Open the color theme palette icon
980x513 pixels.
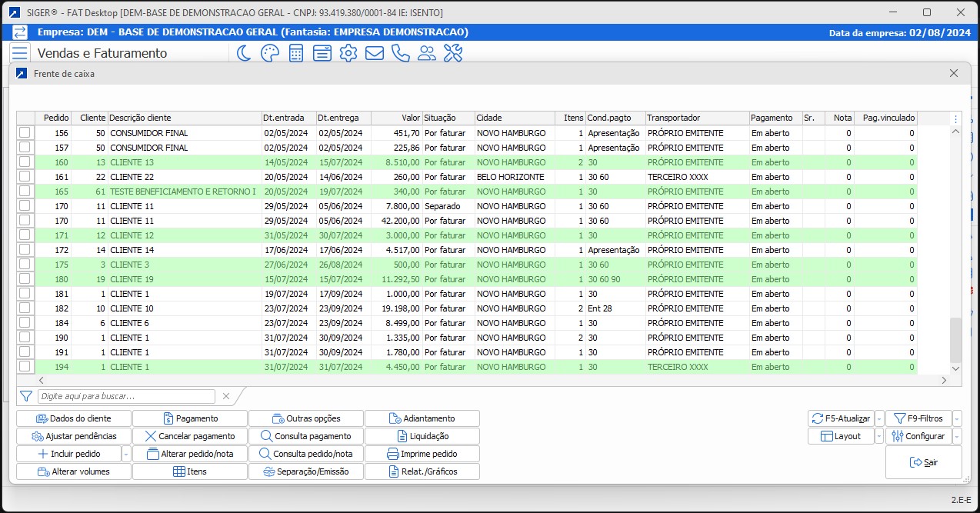(x=269, y=53)
